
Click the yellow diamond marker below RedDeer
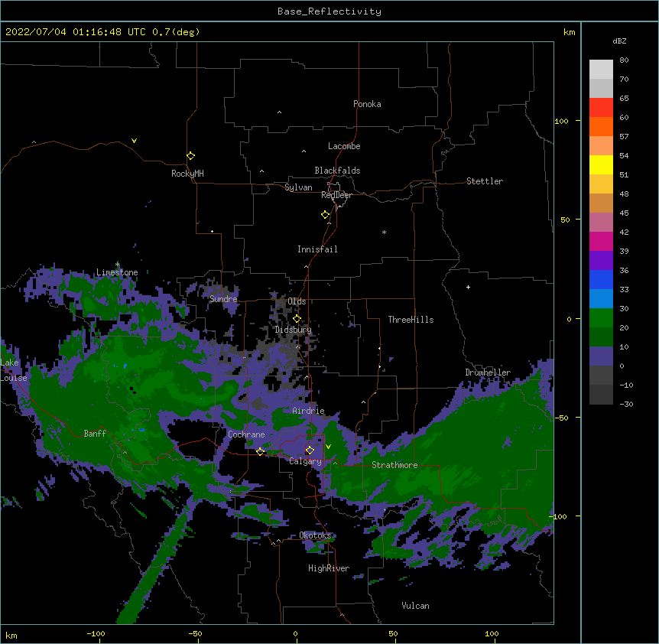point(325,214)
